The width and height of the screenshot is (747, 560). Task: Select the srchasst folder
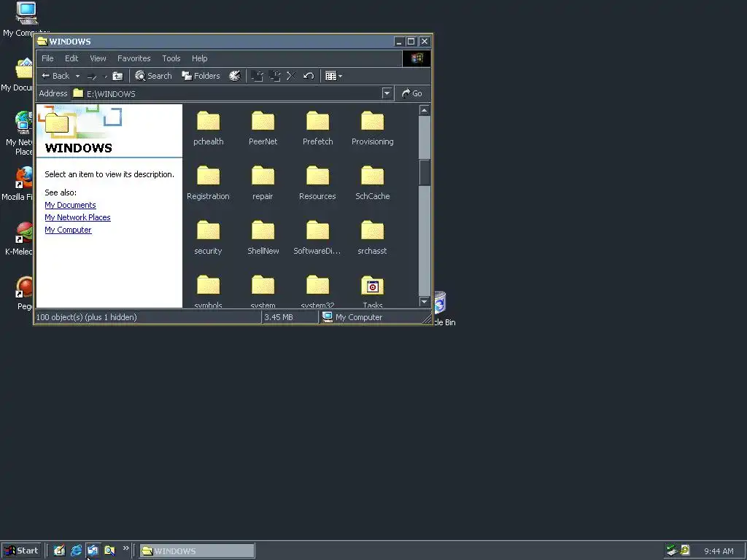point(373,237)
